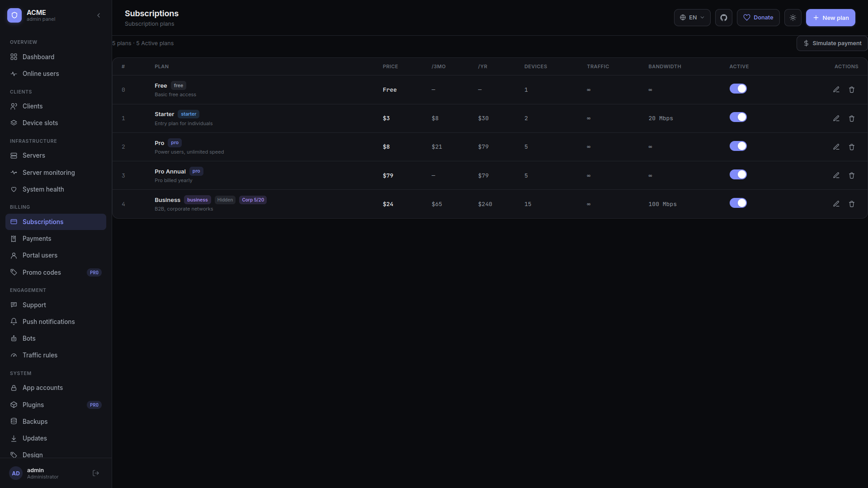Open the GitHub repository icon
Viewport: 868px width, 488px height.
tap(724, 18)
